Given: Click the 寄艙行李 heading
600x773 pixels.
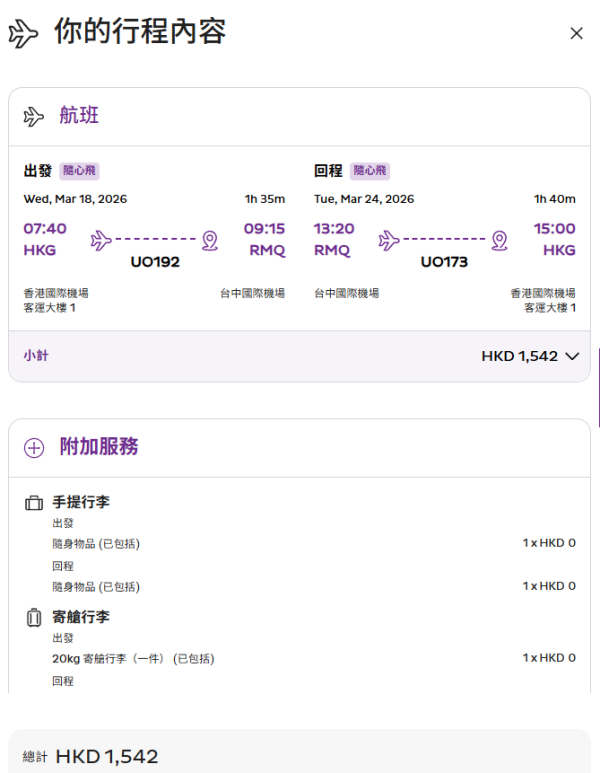Looking at the screenshot, I should point(81,617).
